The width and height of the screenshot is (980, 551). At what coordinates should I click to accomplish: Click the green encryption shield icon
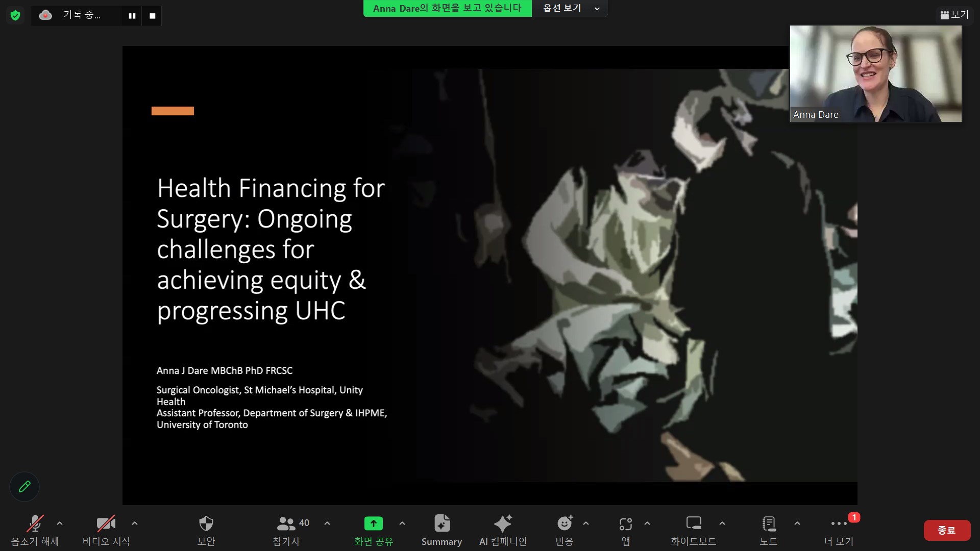(x=15, y=15)
